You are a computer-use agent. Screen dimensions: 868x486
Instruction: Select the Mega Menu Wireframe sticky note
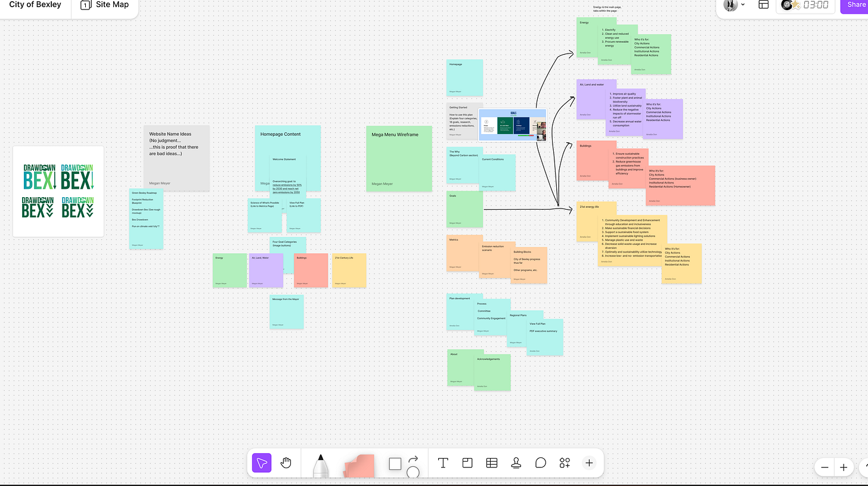tap(399, 158)
